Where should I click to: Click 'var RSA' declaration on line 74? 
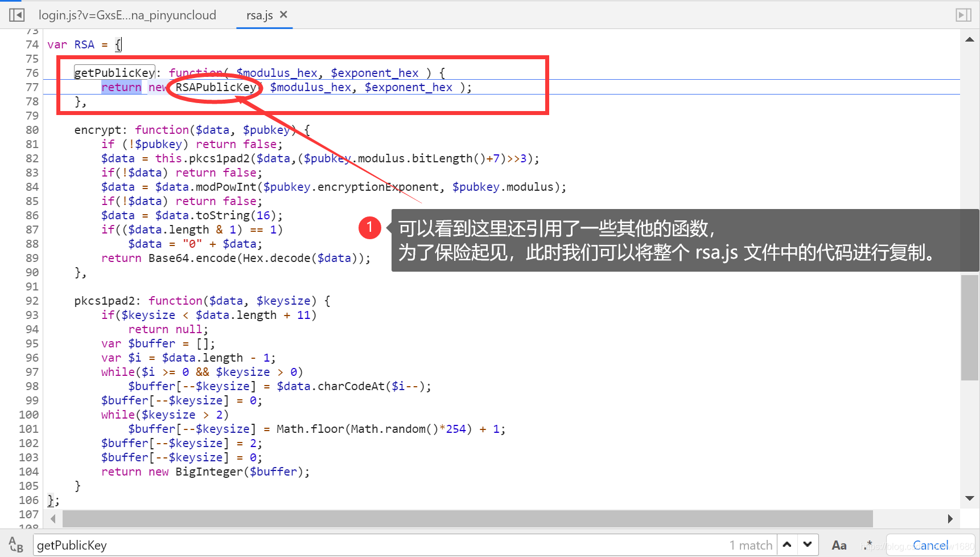(71, 44)
